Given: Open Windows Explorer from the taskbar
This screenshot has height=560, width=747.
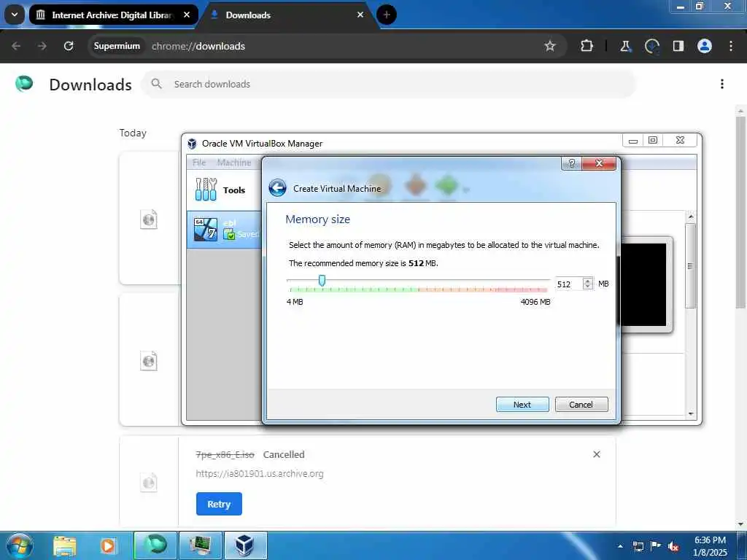Looking at the screenshot, I should 65,545.
